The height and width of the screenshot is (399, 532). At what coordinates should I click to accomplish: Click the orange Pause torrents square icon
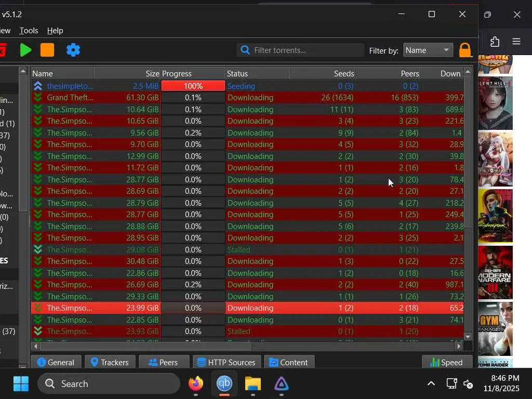point(47,50)
